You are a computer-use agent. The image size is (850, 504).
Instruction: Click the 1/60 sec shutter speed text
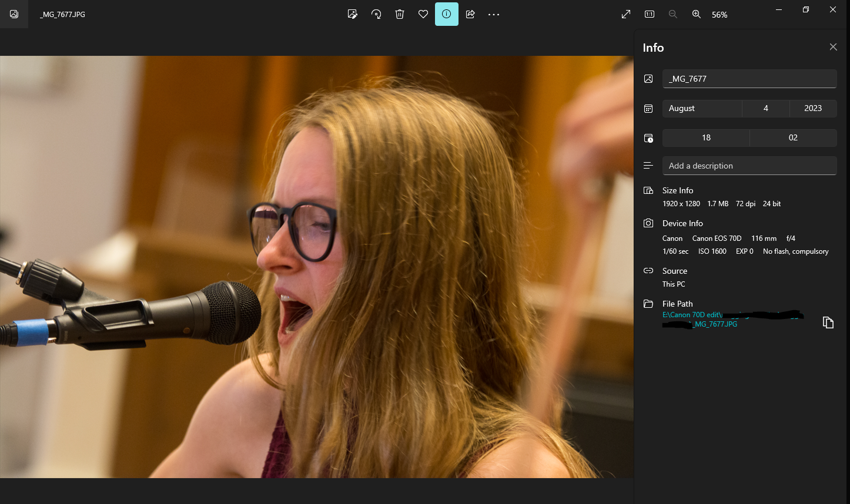675,251
